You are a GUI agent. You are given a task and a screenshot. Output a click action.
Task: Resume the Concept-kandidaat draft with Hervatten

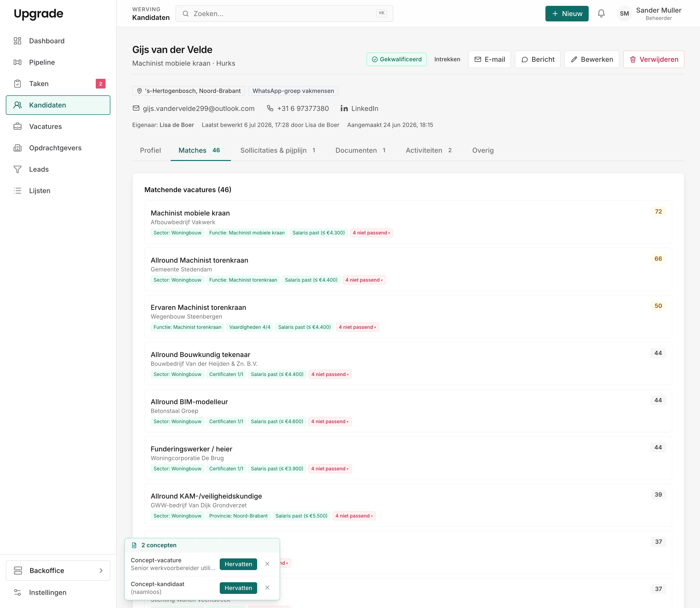pos(238,588)
